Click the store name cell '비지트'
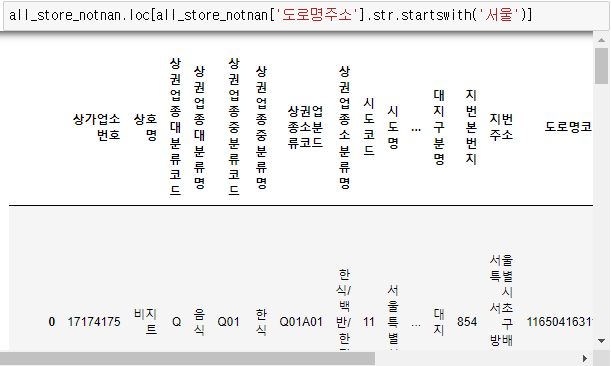 [145, 322]
